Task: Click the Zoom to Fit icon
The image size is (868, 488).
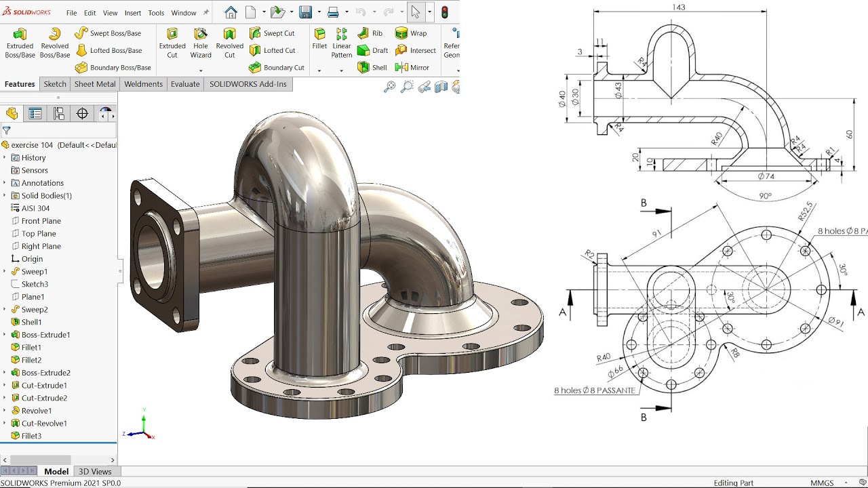Action: click(389, 87)
